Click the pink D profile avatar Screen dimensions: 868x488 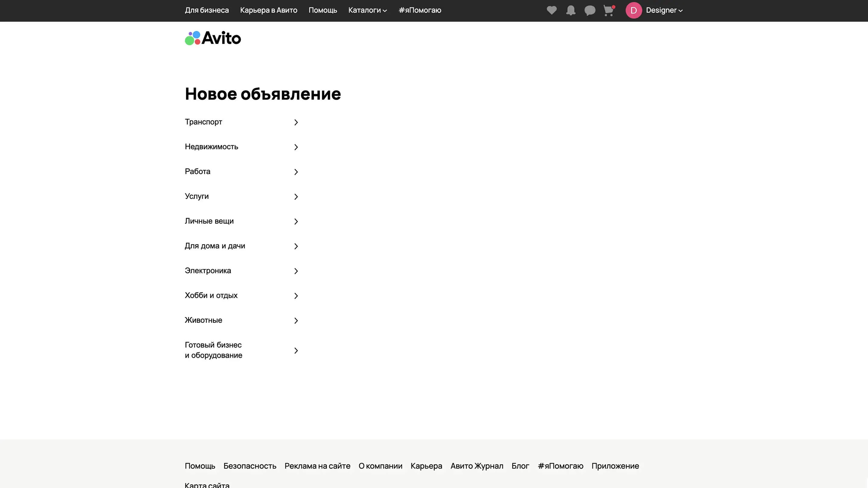click(x=634, y=11)
